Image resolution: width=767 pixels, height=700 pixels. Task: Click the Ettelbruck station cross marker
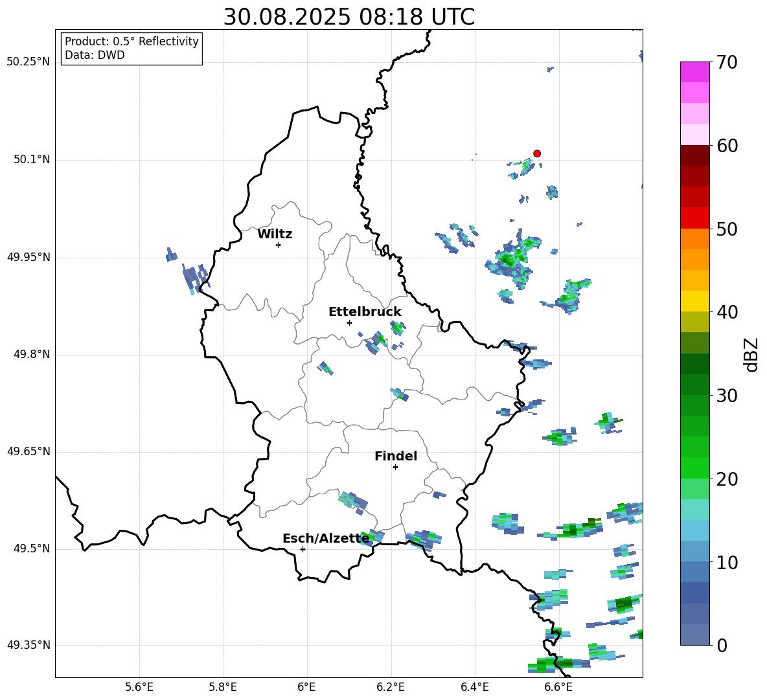click(x=349, y=322)
